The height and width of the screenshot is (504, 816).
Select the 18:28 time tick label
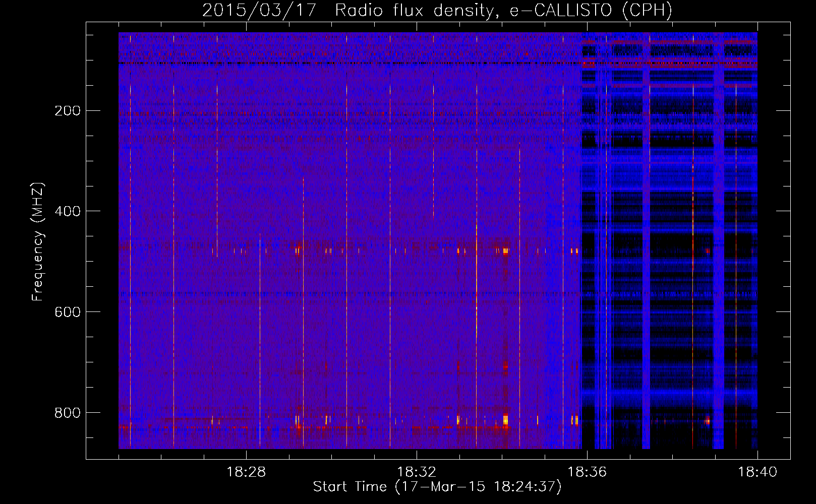pos(246,472)
